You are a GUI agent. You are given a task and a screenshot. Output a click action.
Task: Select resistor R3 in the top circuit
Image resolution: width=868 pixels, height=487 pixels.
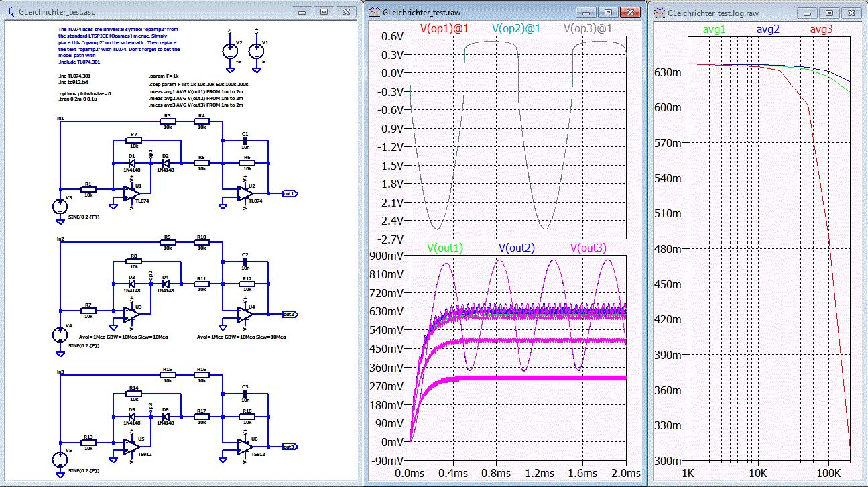168,121
